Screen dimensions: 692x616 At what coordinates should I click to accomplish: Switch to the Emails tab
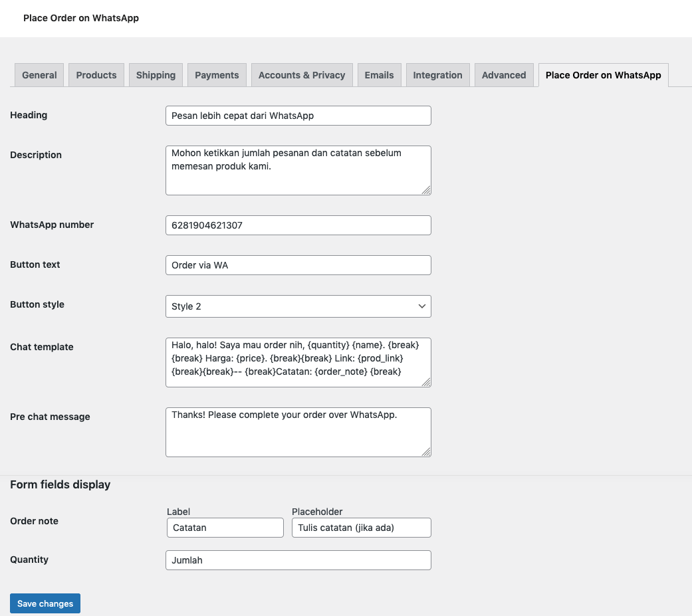pyautogui.click(x=379, y=75)
